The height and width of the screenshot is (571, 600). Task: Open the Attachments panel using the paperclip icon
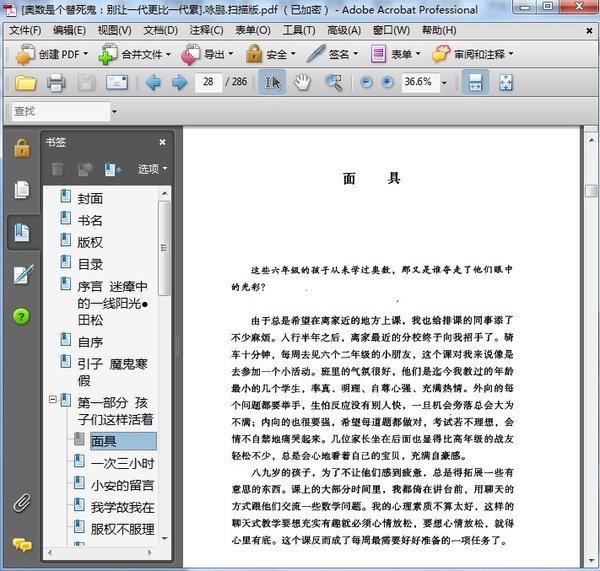pos(21,503)
